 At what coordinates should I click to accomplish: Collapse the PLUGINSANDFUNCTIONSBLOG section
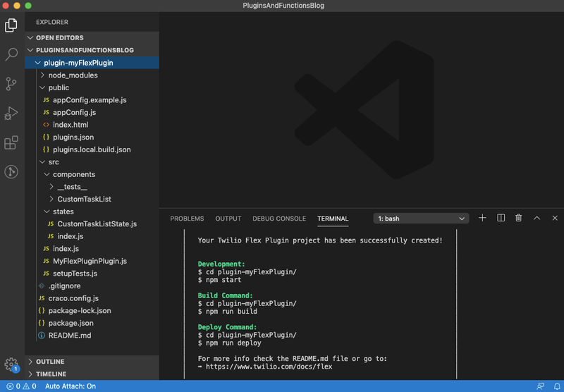(x=92, y=50)
